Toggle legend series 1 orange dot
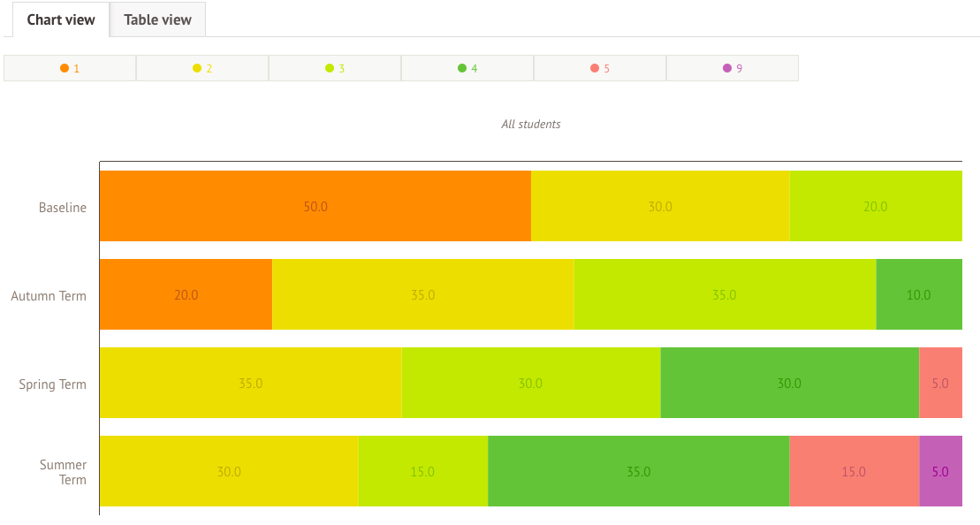 (70, 68)
